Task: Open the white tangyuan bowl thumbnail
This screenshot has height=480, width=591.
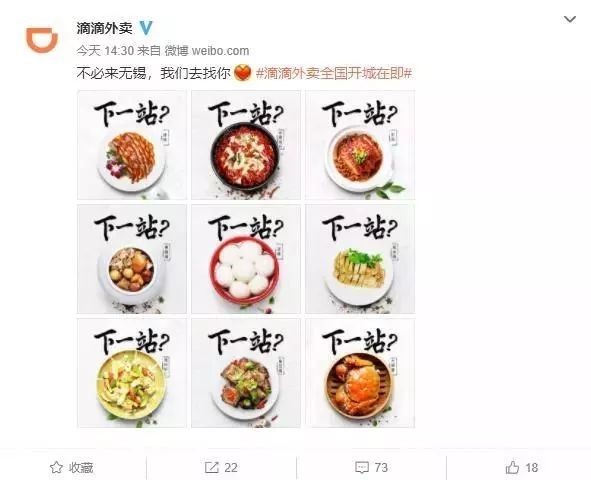Action: 246,259
